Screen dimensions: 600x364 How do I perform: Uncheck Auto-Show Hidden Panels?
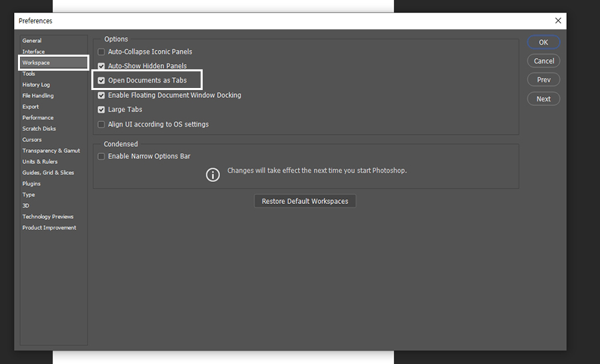101,66
